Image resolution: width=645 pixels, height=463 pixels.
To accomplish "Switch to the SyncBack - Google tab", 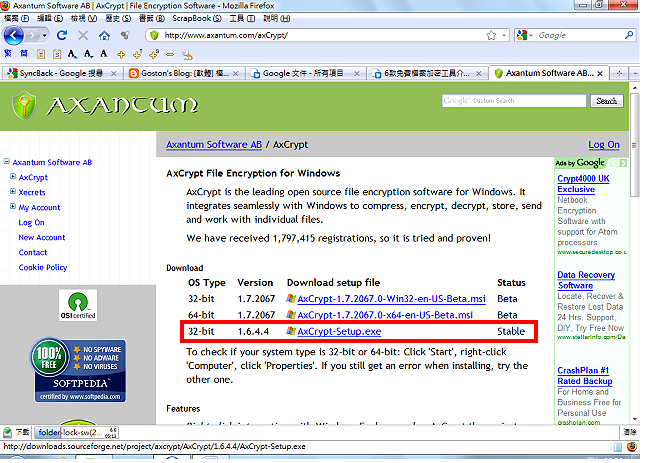I will [x=62, y=73].
